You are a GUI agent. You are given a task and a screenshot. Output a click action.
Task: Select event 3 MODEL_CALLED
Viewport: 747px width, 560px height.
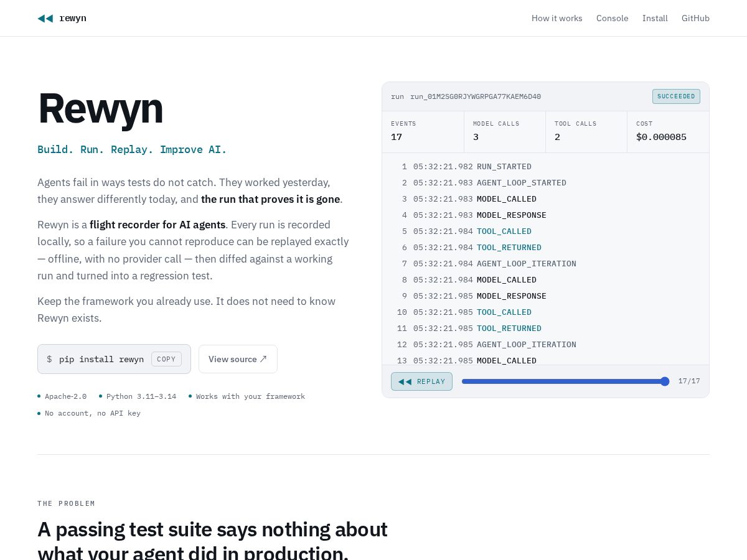pyautogui.click(x=545, y=199)
